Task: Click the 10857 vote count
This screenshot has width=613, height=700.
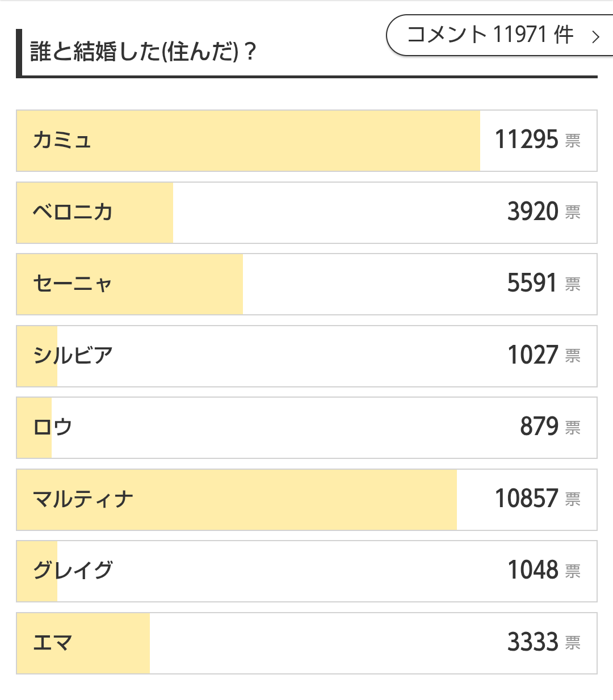Action: [527, 499]
